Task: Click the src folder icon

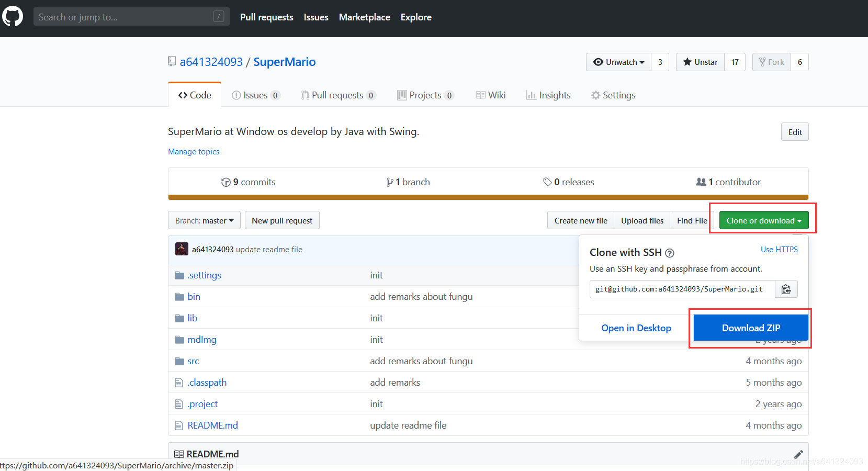Action: (x=179, y=361)
